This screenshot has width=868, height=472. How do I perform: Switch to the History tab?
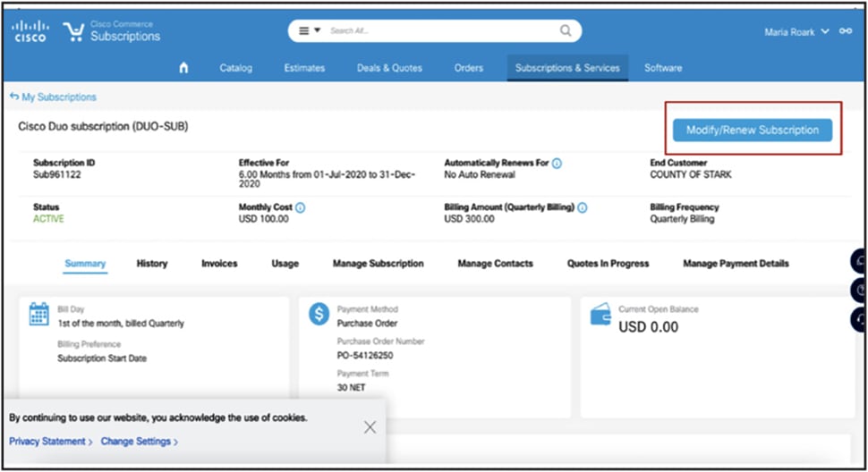152,264
